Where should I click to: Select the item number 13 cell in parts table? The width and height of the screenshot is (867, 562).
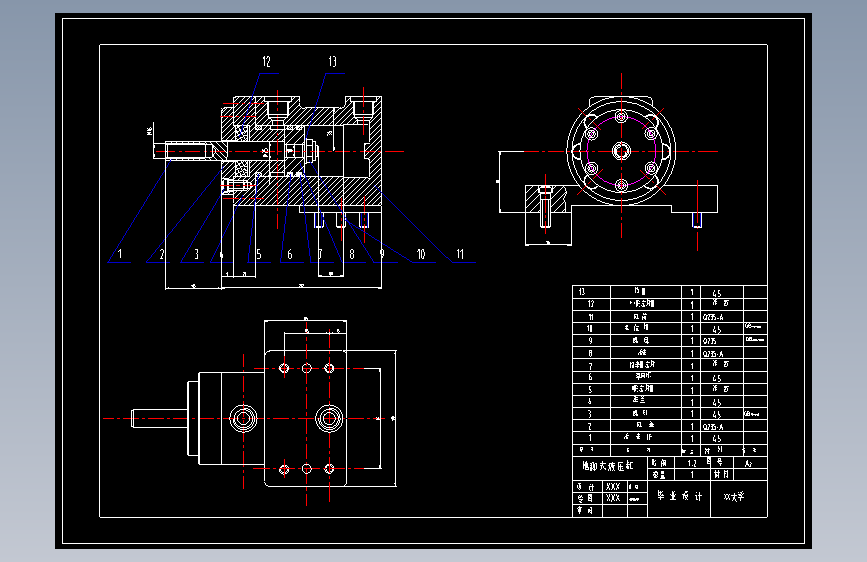coord(591,292)
